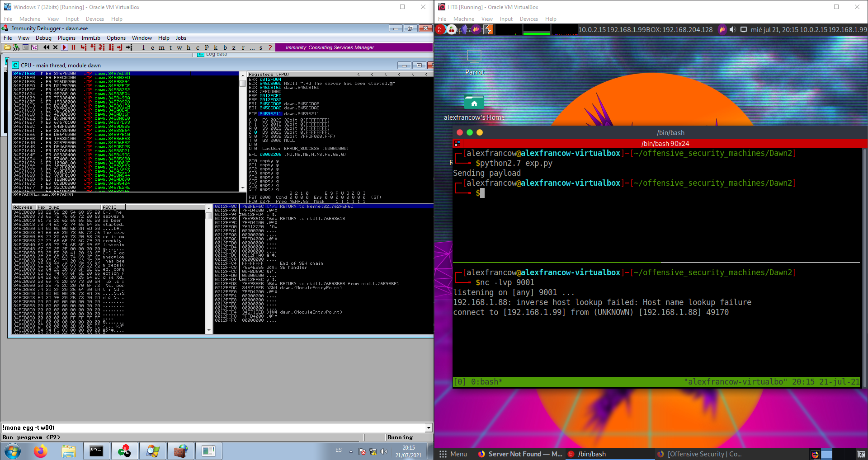Viewport: 868px width, 460px height.
Task: Click the green dot on terminal window
Action: tap(470, 132)
